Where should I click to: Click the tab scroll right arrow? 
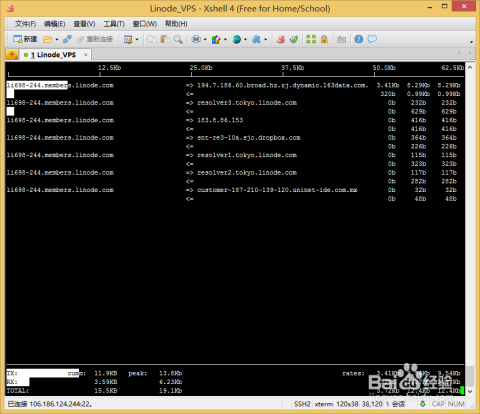(470, 53)
